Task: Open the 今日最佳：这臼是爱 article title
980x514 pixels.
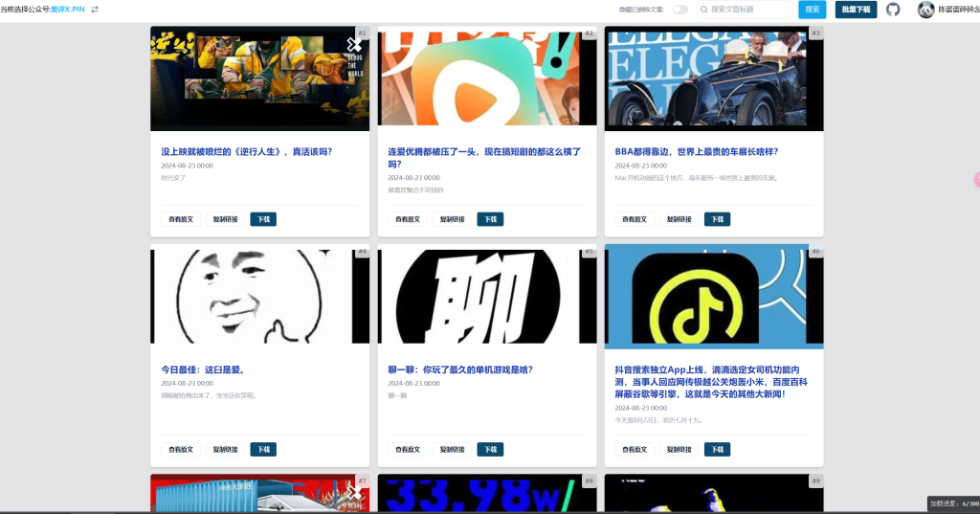Action: click(x=203, y=369)
